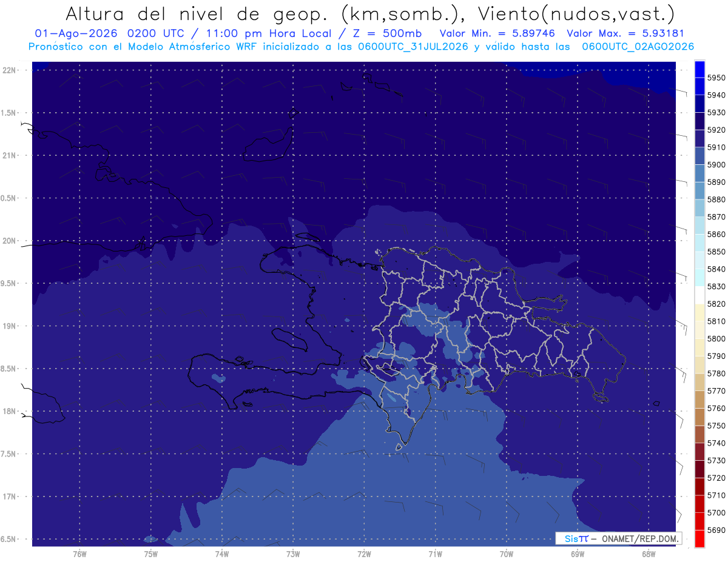Click the colorbar label "5800"
Screen dimensions: 728x562
pyautogui.click(x=716, y=339)
